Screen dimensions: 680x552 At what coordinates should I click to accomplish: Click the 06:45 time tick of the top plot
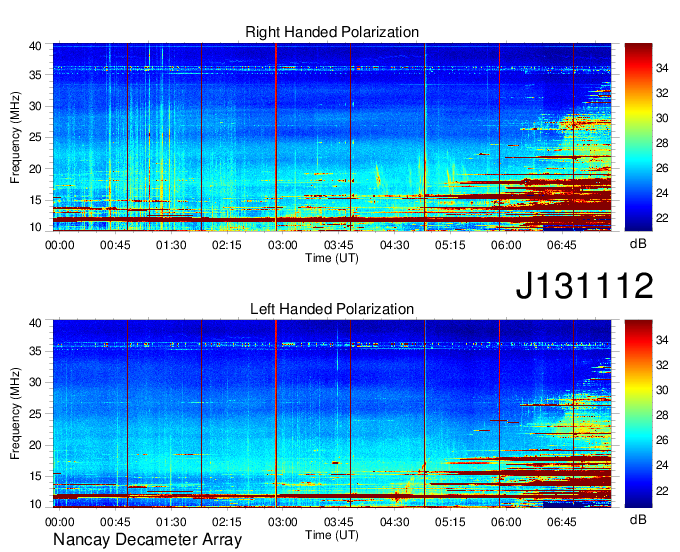coord(562,245)
